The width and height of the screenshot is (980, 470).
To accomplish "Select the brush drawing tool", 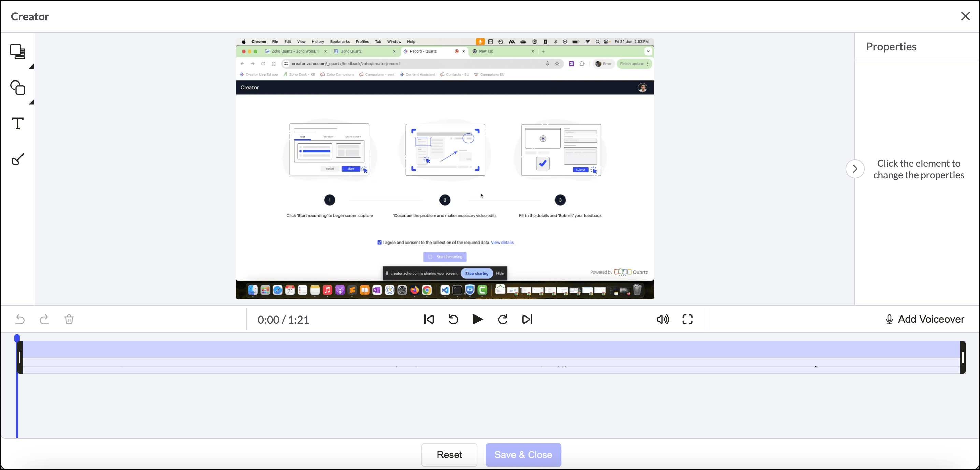I will point(17,159).
